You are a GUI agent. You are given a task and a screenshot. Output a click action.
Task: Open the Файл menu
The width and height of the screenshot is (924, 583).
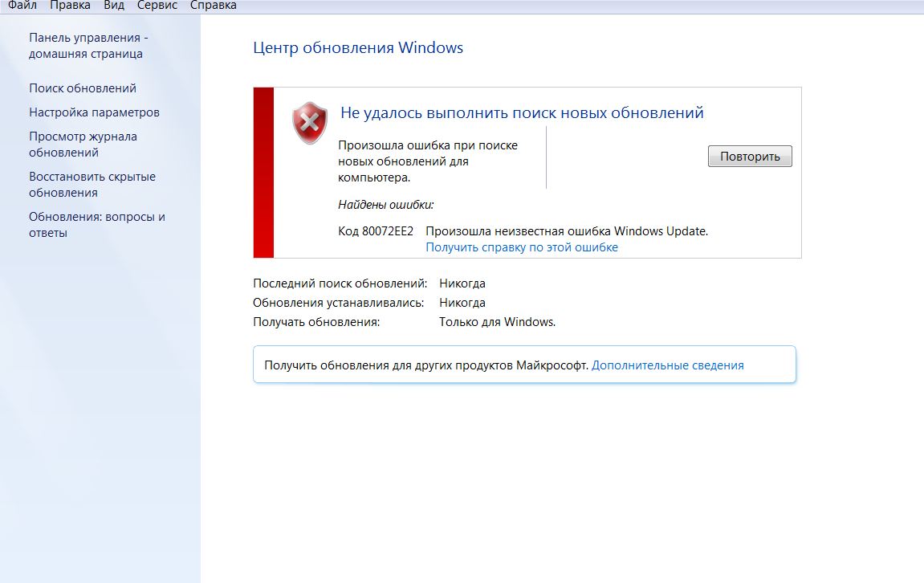(22, 6)
